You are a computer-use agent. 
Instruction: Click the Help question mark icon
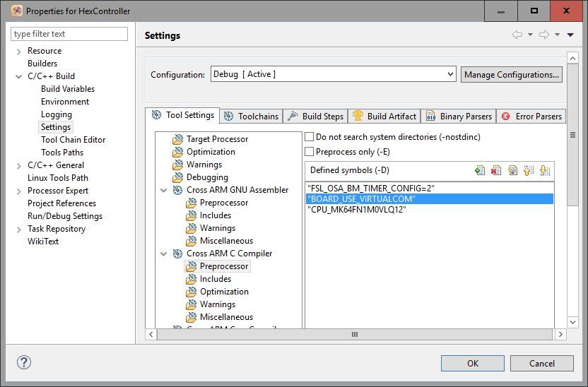pyautogui.click(x=24, y=362)
